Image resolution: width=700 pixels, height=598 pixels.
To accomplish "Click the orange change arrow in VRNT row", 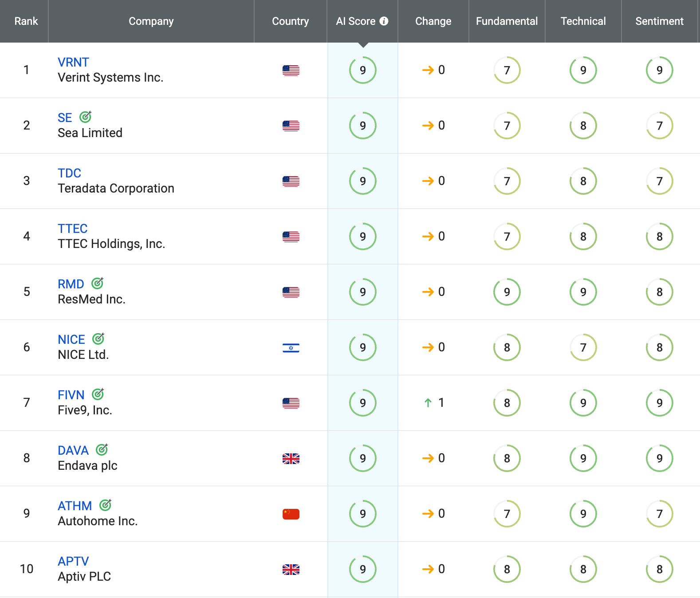I will [x=428, y=70].
